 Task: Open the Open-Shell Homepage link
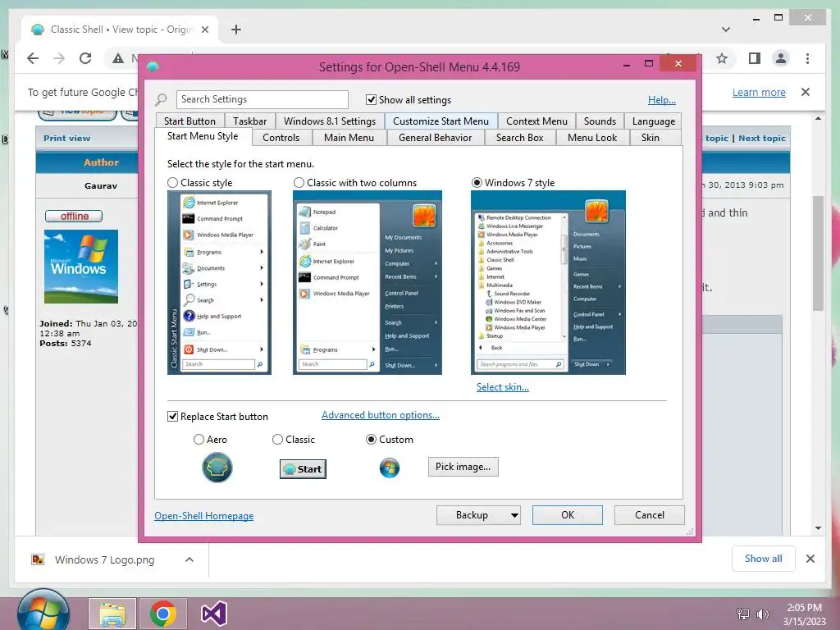tap(204, 516)
